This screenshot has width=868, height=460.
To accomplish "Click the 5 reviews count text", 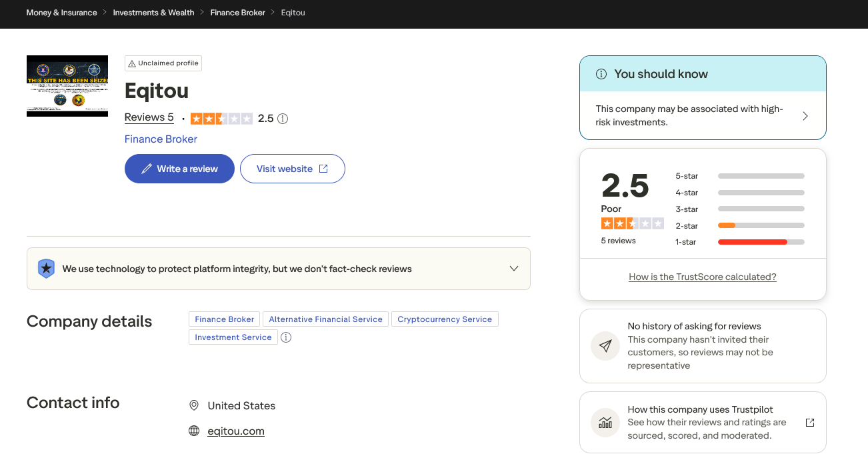I will coord(619,241).
